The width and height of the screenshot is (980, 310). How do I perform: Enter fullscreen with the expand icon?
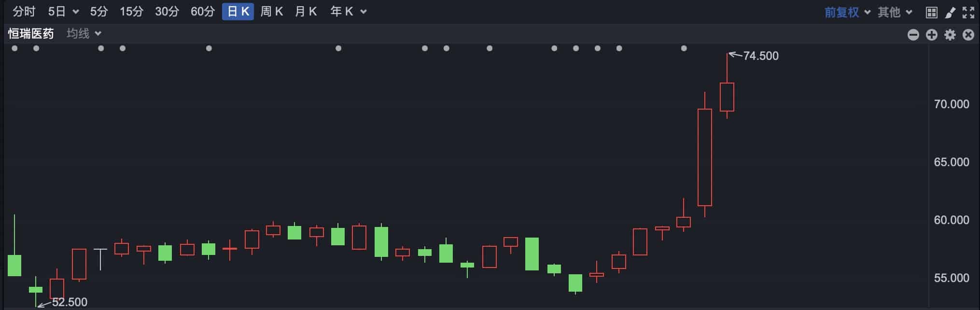(x=967, y=11)
